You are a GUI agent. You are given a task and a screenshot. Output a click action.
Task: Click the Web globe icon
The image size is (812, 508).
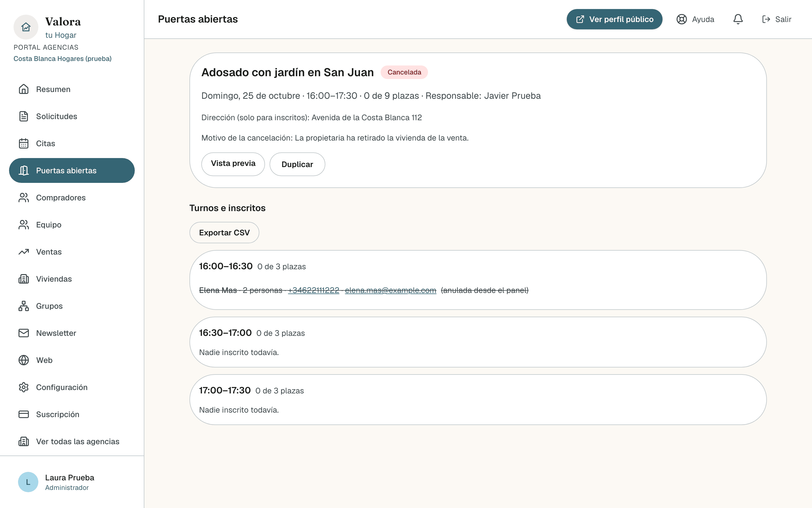click(23, 360)
